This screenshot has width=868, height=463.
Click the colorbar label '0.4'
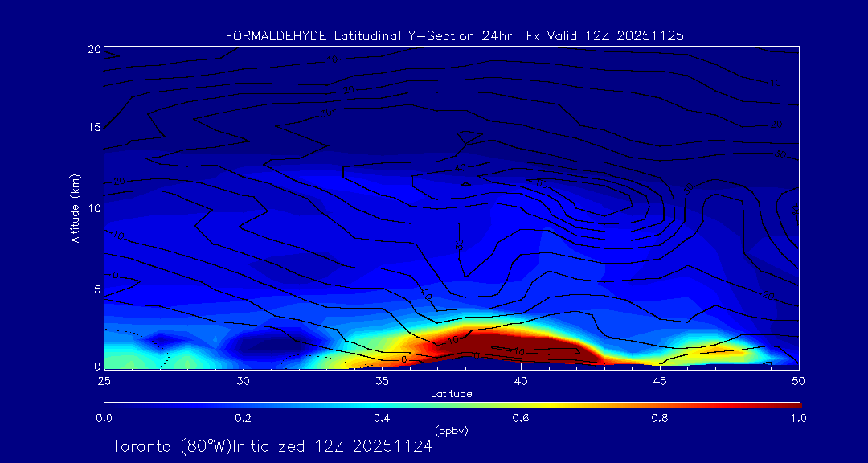382,418
